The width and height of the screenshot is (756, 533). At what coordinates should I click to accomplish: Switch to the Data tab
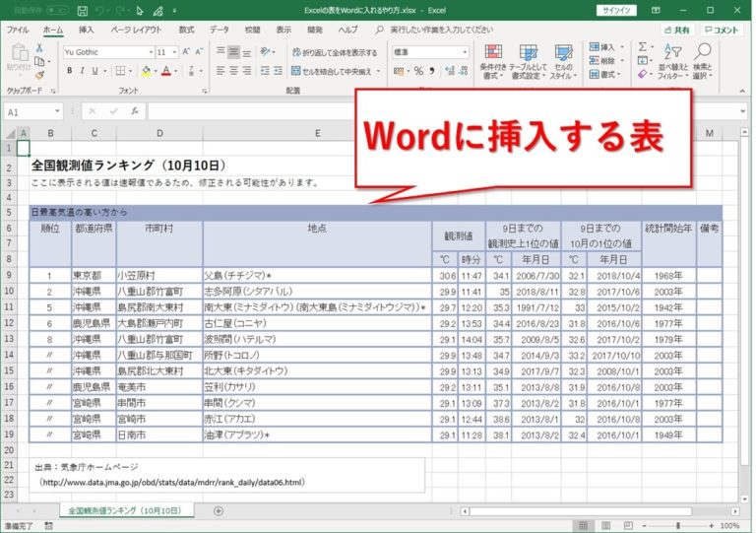pyautogui.click(x=220, y=30)
